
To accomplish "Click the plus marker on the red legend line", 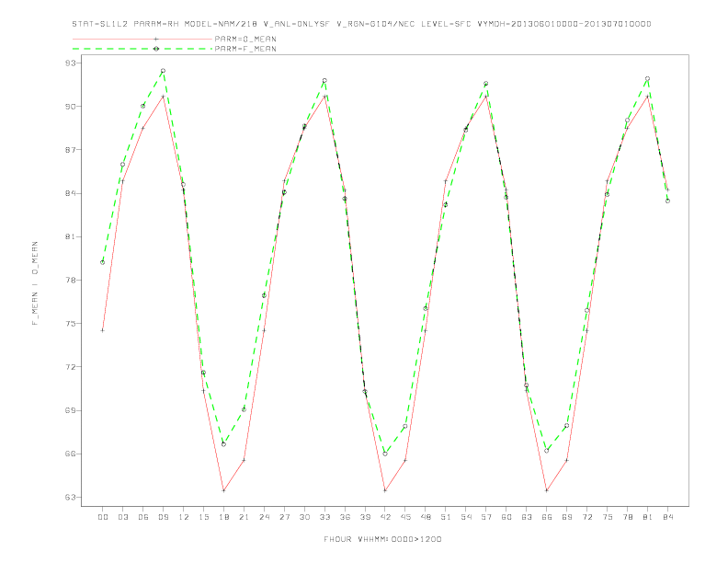I will click(x=156, y=39).
